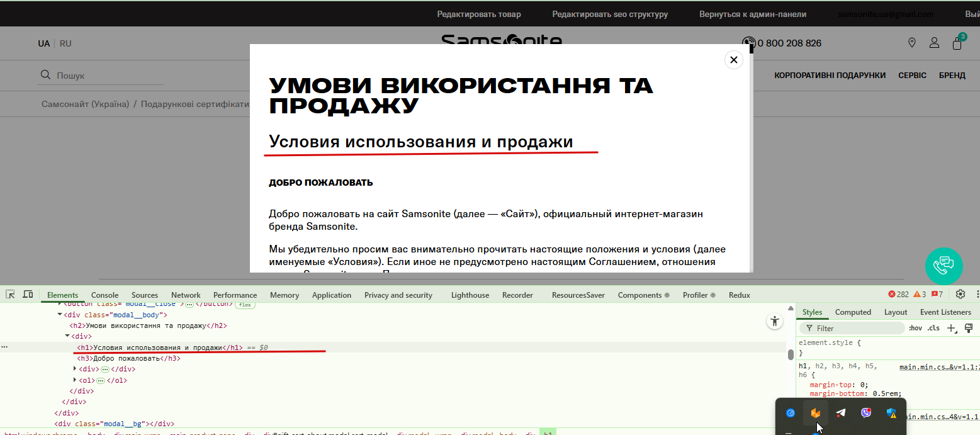Click the blue circular tray icon
Screen dimensions: 980x435
[x=791, y=413]
